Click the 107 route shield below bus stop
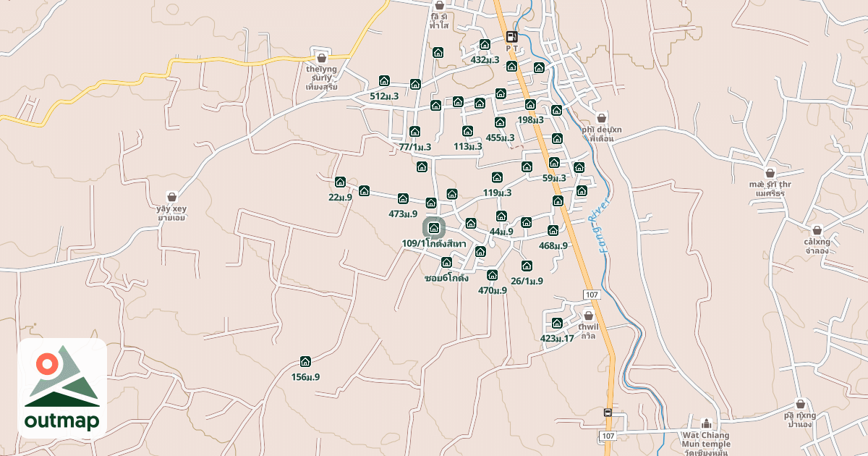This screenshot has width=868, height=456. pyautogui.click(x=608, y=436)
